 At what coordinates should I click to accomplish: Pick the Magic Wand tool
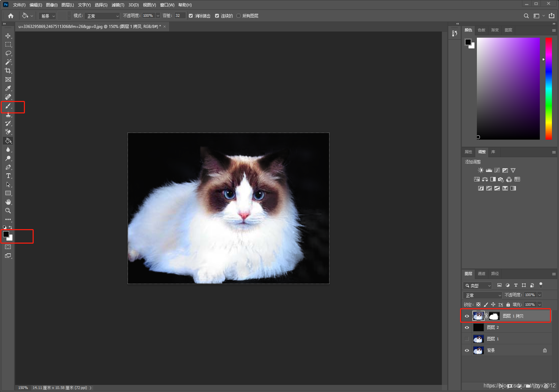8,62
